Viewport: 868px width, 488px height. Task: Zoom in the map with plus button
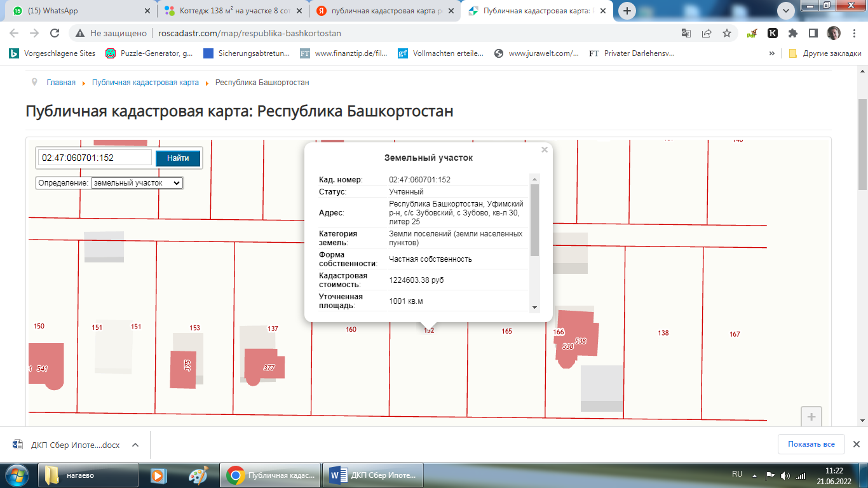point(811,417)
